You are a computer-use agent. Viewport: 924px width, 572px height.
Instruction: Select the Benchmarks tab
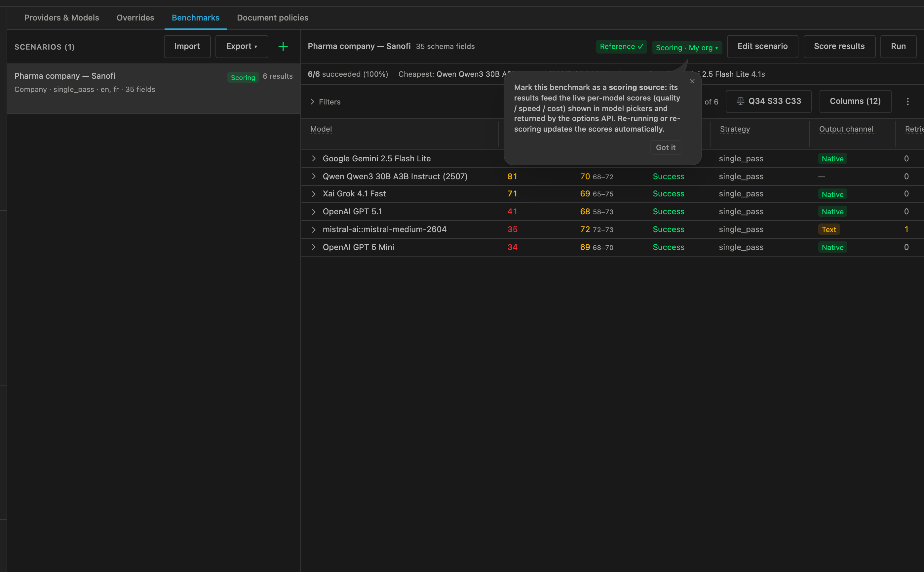[195, 18]
